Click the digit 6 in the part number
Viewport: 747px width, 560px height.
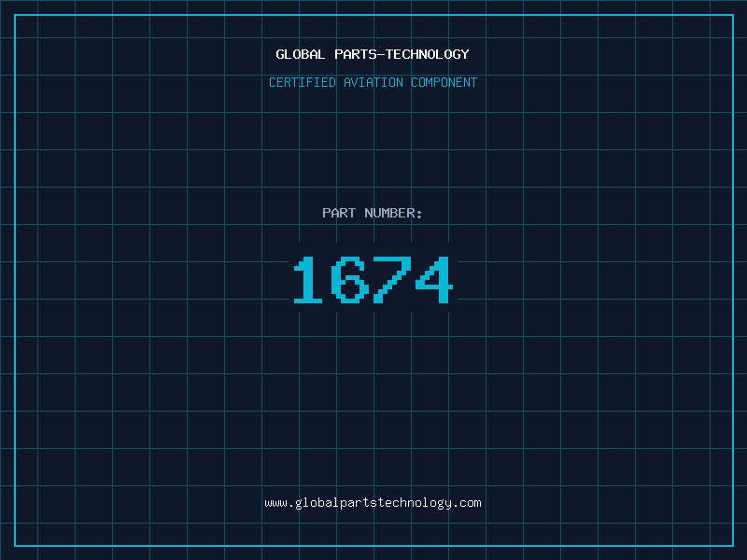(351, 280)
